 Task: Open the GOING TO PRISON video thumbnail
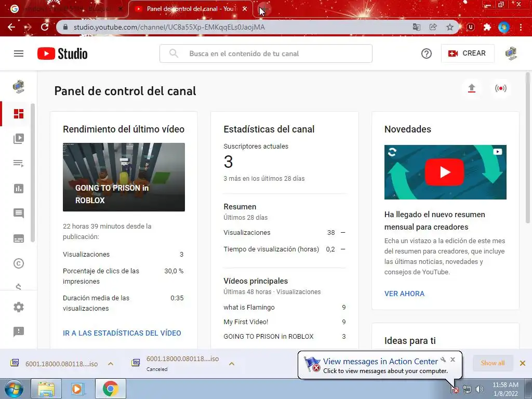click(x=124, y=177)
